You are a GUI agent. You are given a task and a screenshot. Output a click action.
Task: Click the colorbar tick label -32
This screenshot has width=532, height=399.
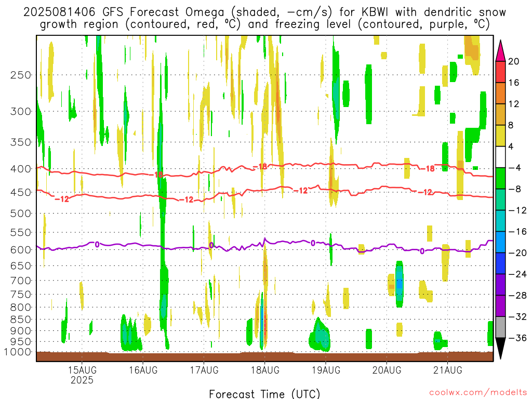517,316
